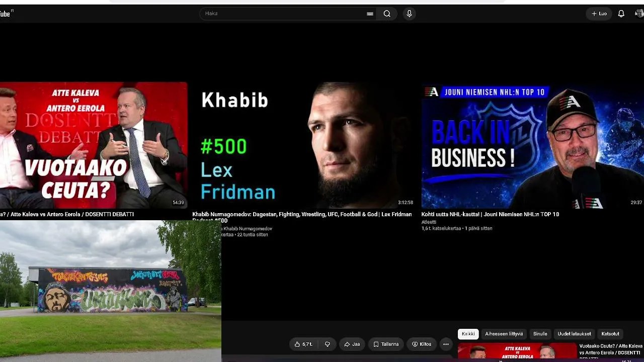Open the notifications bell
Screen dimensions: 644x362
point(621,14)
